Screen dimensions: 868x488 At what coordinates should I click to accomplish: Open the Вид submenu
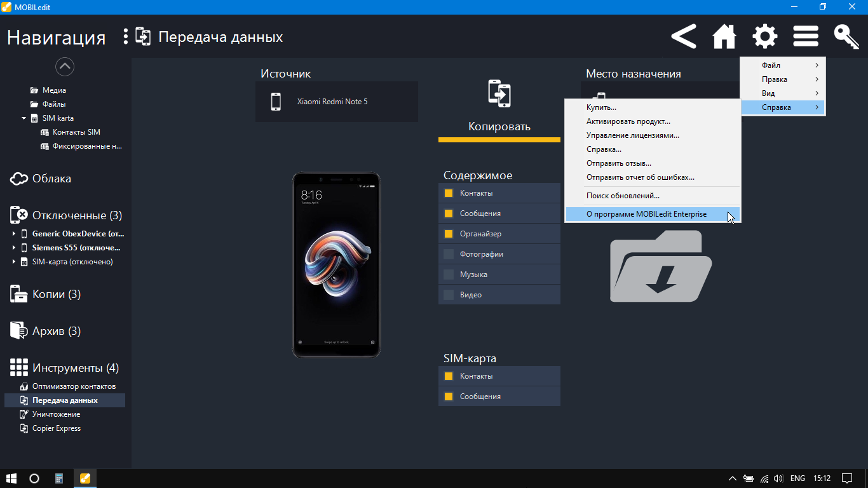[783, 93]
